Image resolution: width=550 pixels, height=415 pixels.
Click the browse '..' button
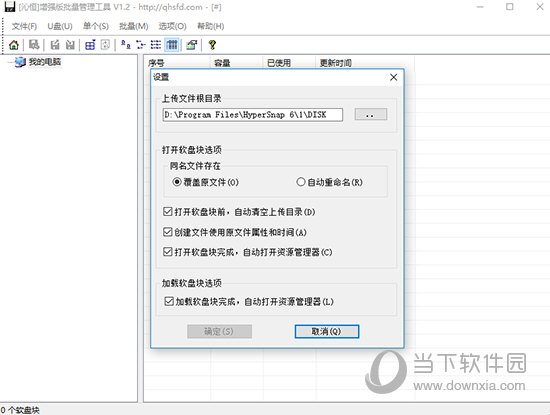370,114
